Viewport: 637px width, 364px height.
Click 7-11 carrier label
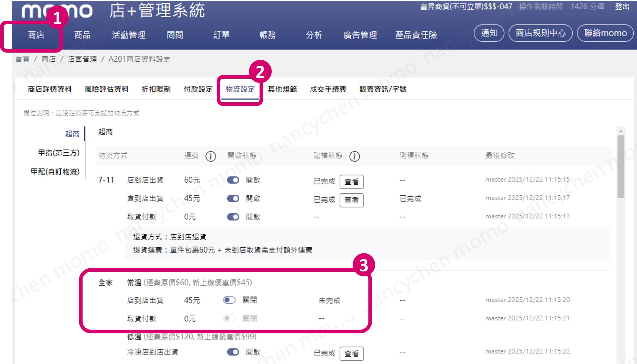[x=106, y=180]
